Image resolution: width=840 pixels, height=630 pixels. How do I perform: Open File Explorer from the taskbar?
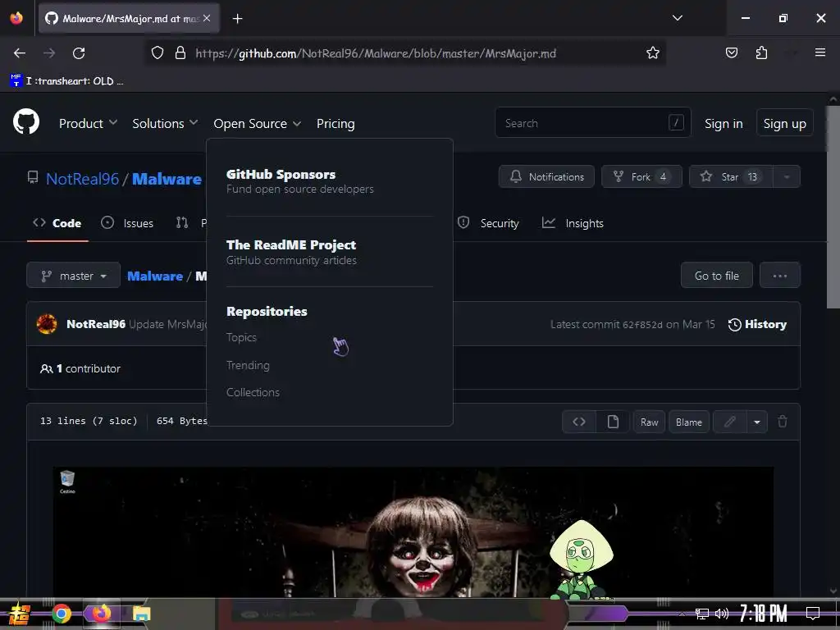(141, 614)
